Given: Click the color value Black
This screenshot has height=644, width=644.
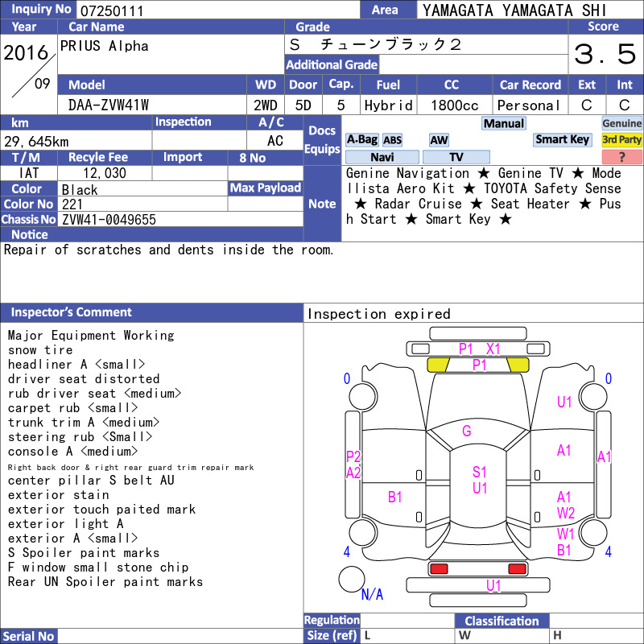Looking at the screenshot, I should [80, 190].
